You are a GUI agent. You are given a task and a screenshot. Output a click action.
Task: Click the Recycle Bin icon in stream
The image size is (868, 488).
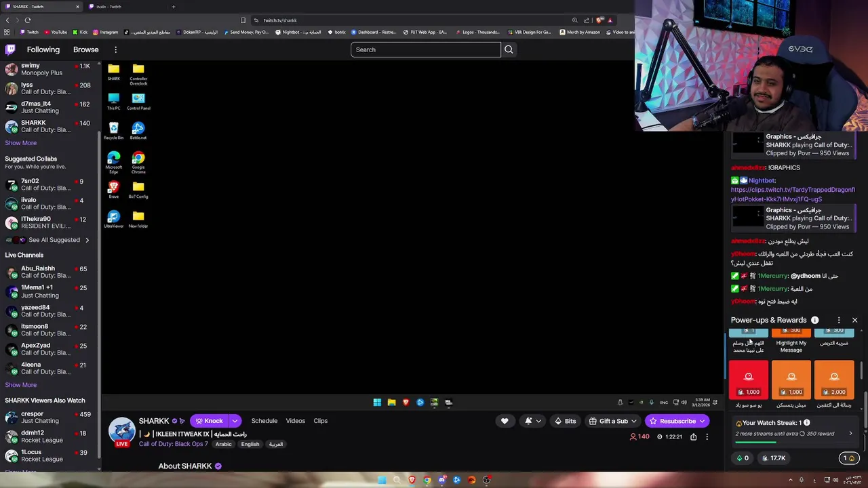[113, 131]
